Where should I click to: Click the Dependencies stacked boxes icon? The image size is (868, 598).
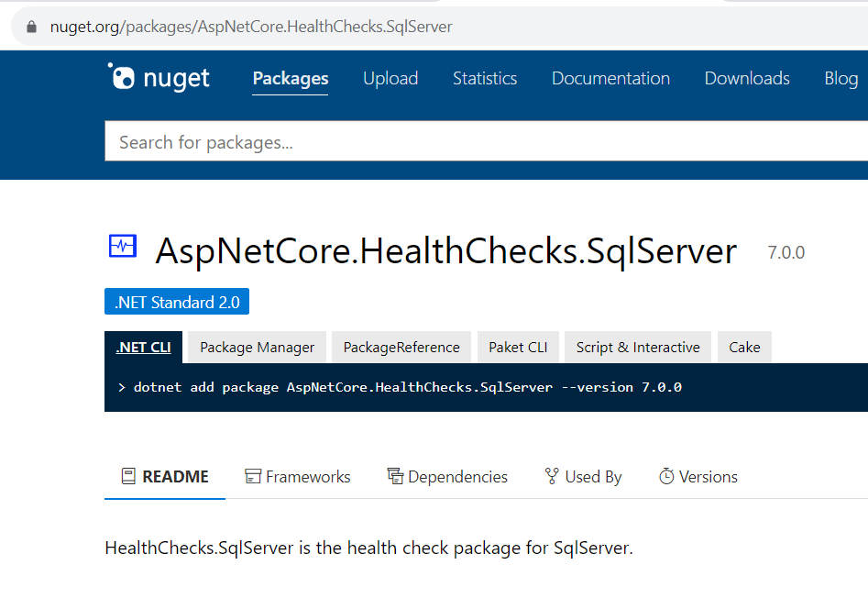(395, 476)
